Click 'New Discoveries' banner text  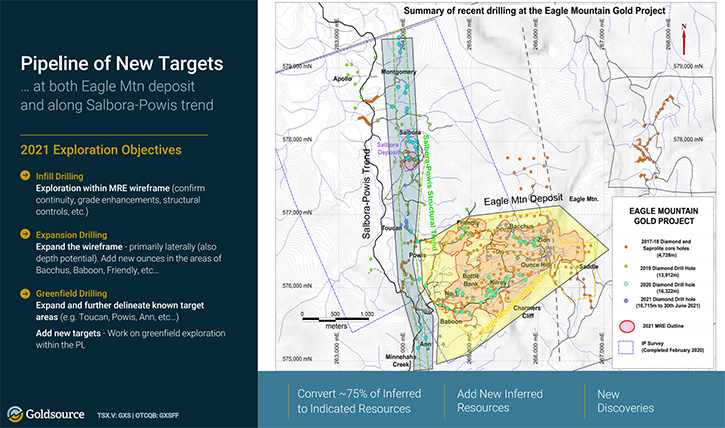coord(626,401)
